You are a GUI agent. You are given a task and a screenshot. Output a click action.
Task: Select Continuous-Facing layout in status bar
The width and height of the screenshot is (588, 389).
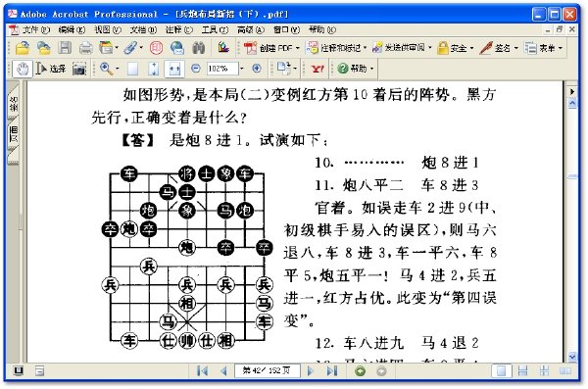click(544, 371)
